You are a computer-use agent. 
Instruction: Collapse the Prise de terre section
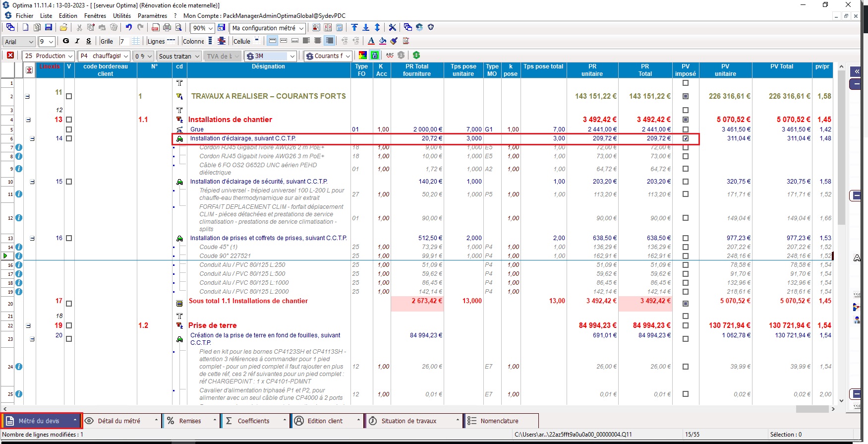28,326
